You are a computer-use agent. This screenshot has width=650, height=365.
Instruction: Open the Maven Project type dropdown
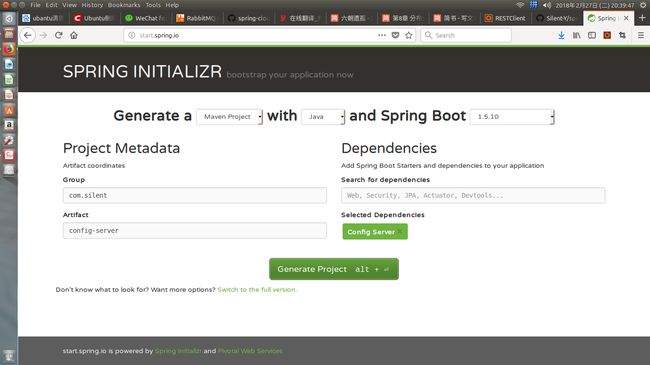point(229,117)
